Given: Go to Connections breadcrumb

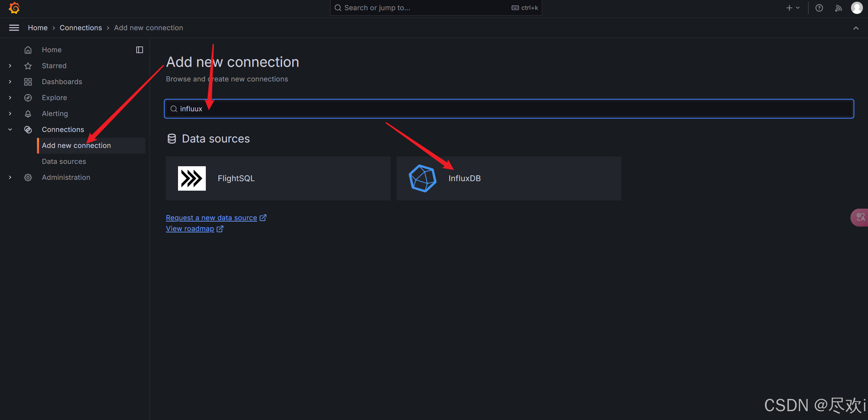Looking at the screenshot, I should pos(81,28).
